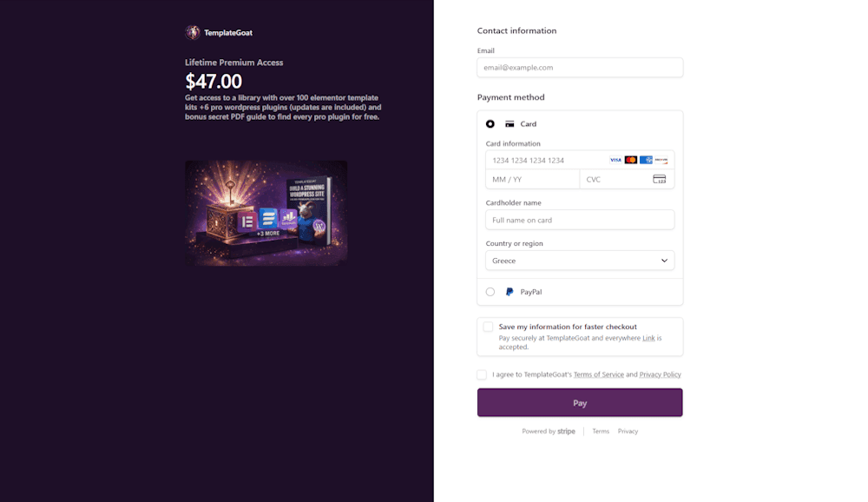Select the Card payment radio button
This screenshot has width=868, height=502.
point(490,123)
